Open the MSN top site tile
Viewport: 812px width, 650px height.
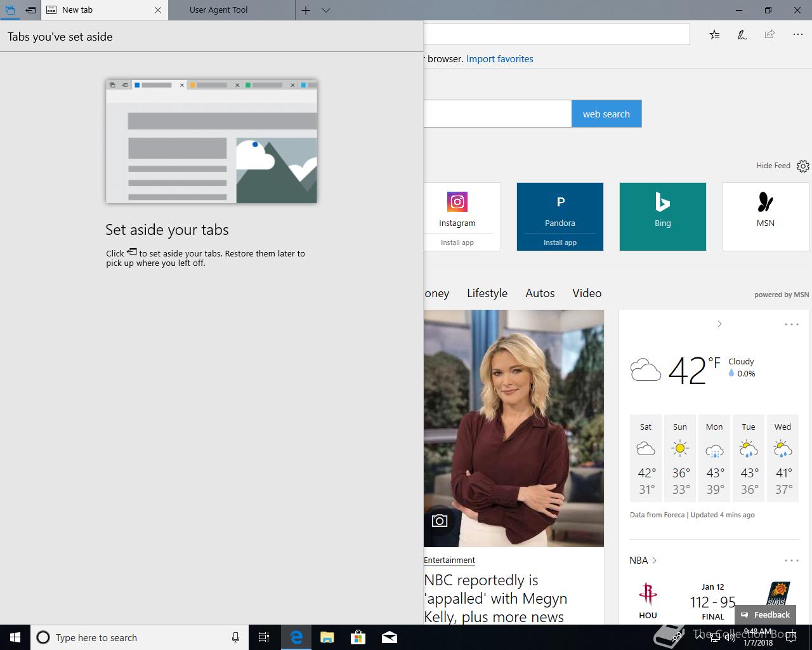766,216
